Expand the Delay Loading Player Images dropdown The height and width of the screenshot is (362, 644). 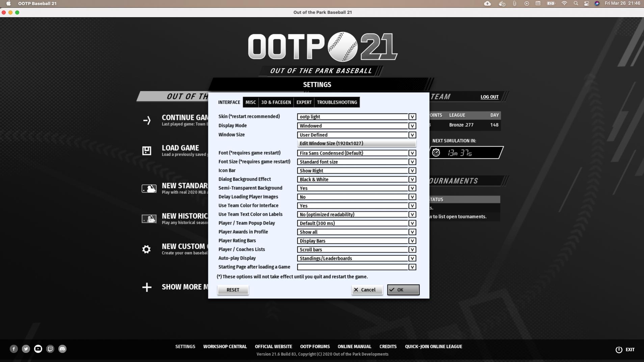tap(412, 197)
